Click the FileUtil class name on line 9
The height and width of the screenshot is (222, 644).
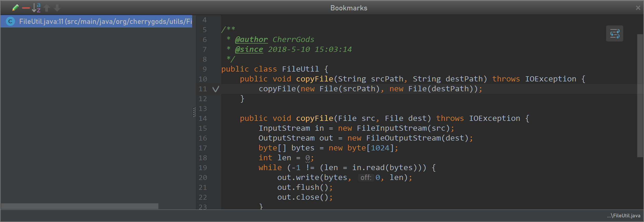coord(300,69)
